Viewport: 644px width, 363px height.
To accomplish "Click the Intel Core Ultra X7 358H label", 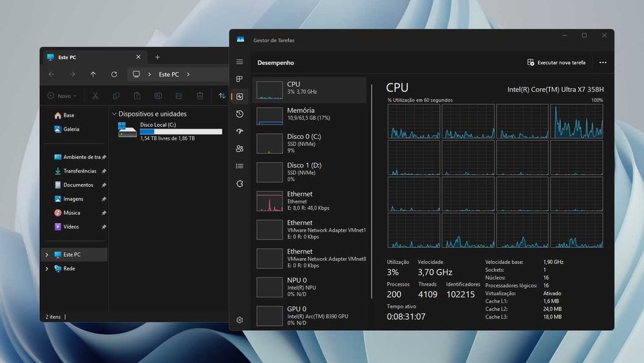I will click(x=555, y=89).
